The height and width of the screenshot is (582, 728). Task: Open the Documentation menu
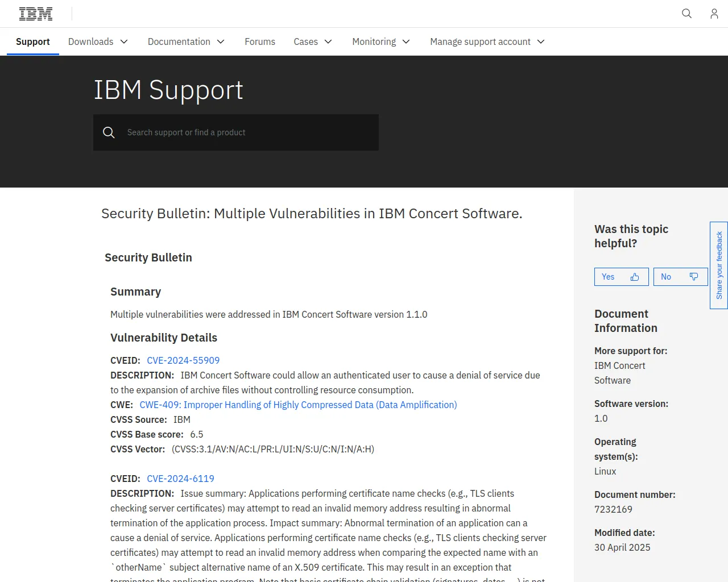(186, 41)
